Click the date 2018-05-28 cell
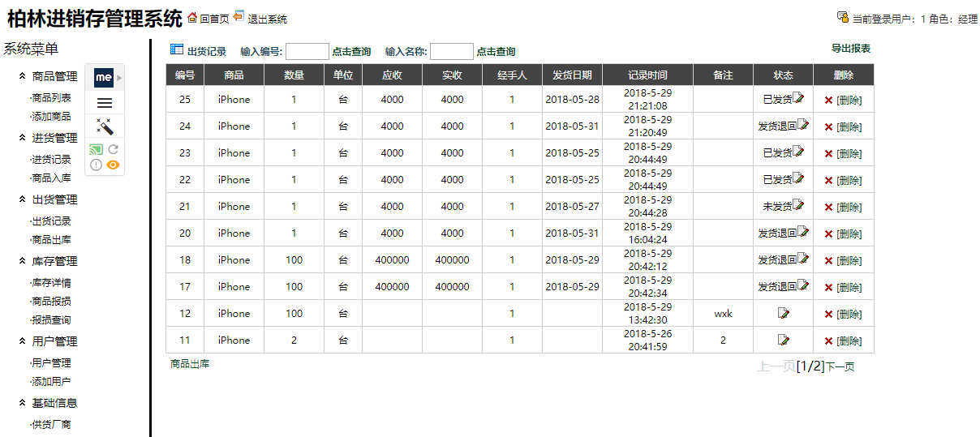The width and height of the screenshot is (980, 437). [572, 99]
